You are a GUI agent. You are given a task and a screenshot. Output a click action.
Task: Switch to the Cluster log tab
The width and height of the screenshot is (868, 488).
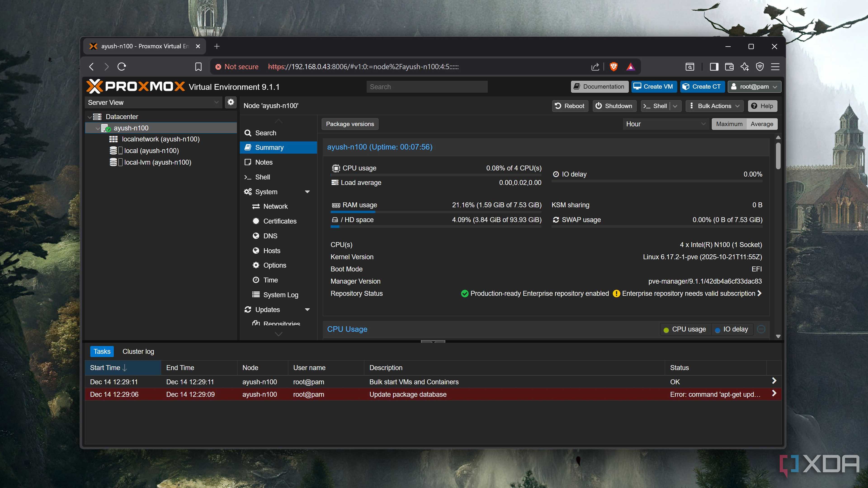coord(138,351)
